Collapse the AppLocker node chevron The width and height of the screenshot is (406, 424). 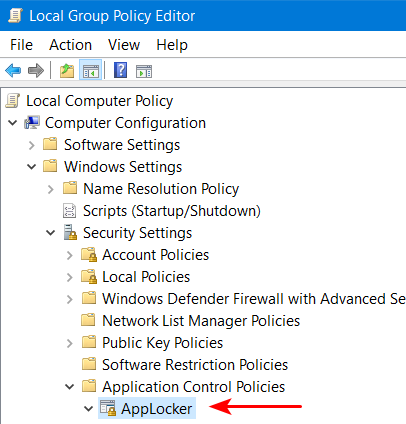pyautogui.click(x=89, y=409)
